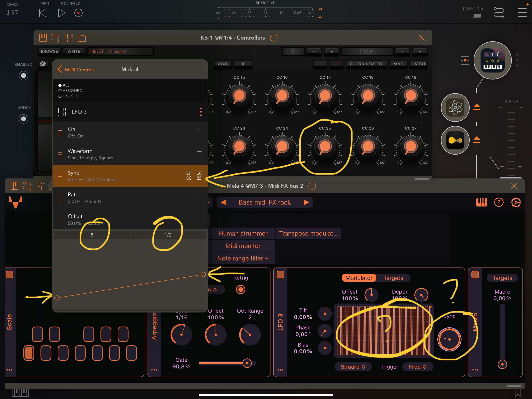Open the KB-1 keyboard view icon

[43, 38]
